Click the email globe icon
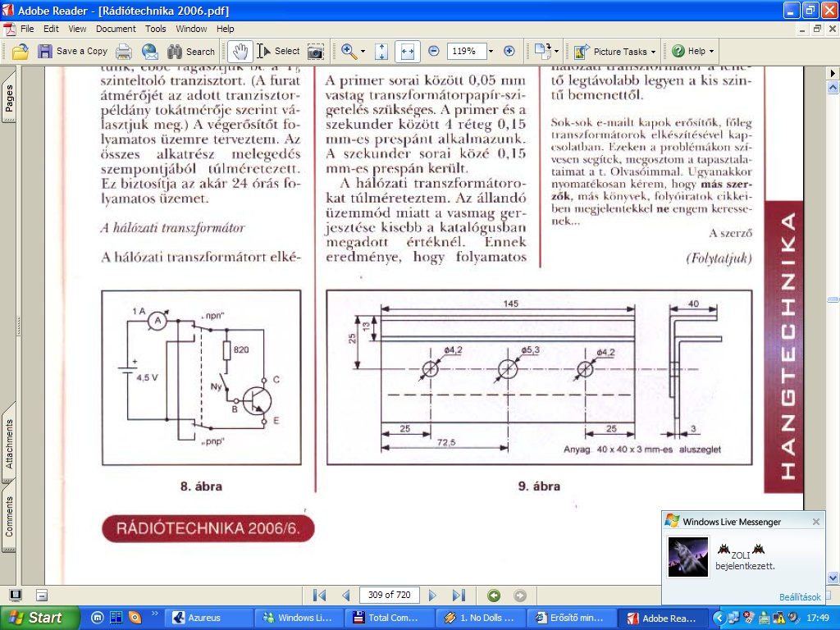 [x=150, y=52]
